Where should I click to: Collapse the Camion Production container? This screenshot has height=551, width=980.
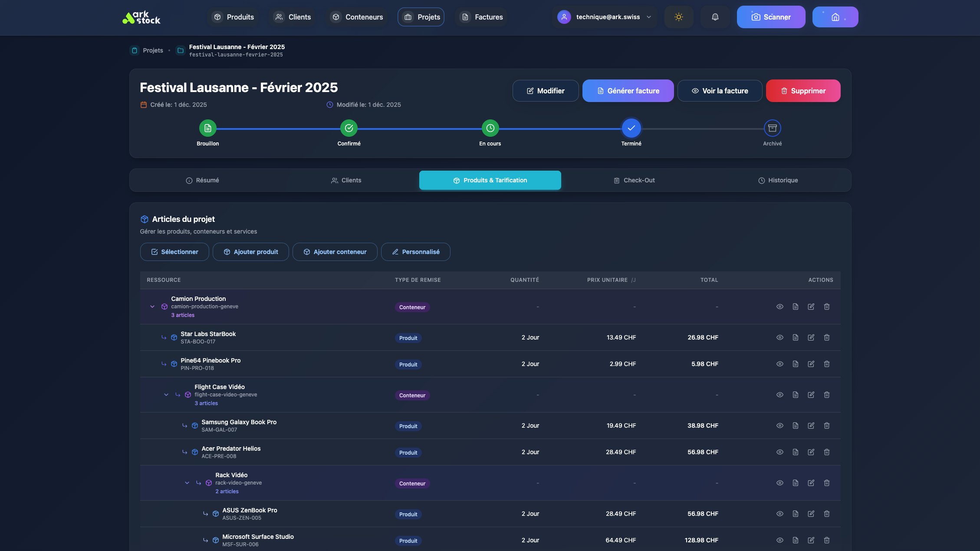152,307
